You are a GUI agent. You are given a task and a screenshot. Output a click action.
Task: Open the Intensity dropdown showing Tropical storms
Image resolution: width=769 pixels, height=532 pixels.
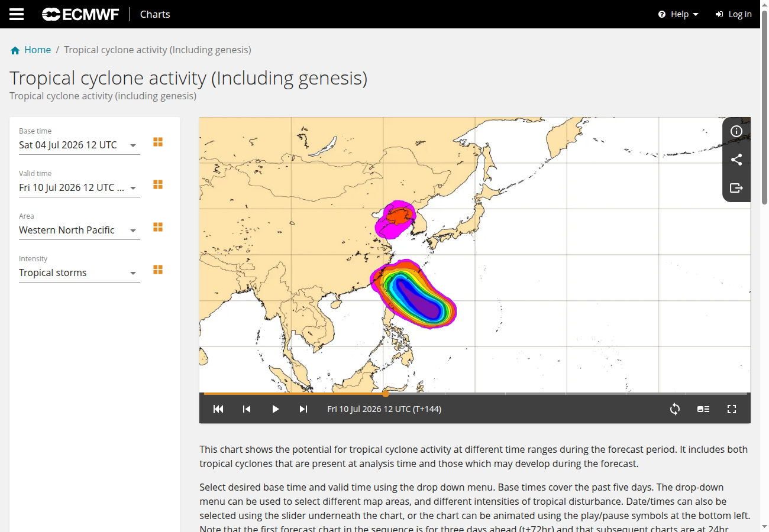coord(79,273)
